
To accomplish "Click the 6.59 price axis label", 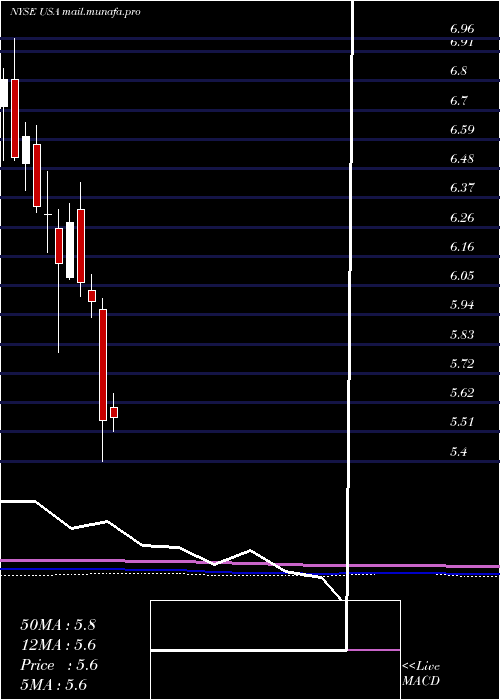I will (462, 129).
